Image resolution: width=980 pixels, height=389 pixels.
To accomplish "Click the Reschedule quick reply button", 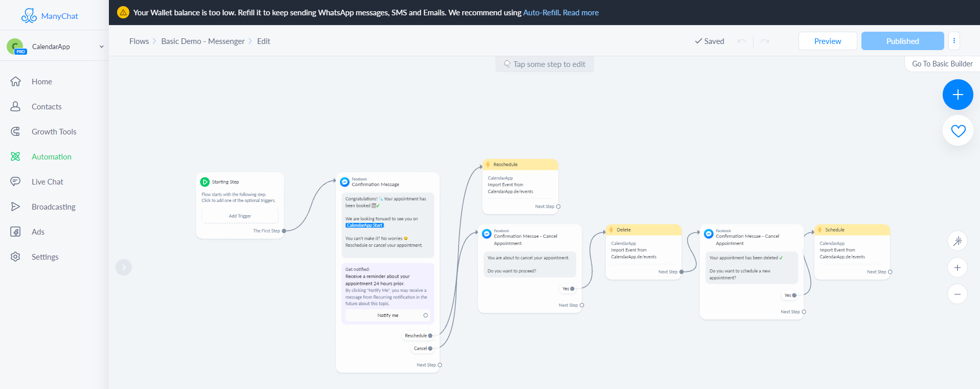I will pos(418,336).
